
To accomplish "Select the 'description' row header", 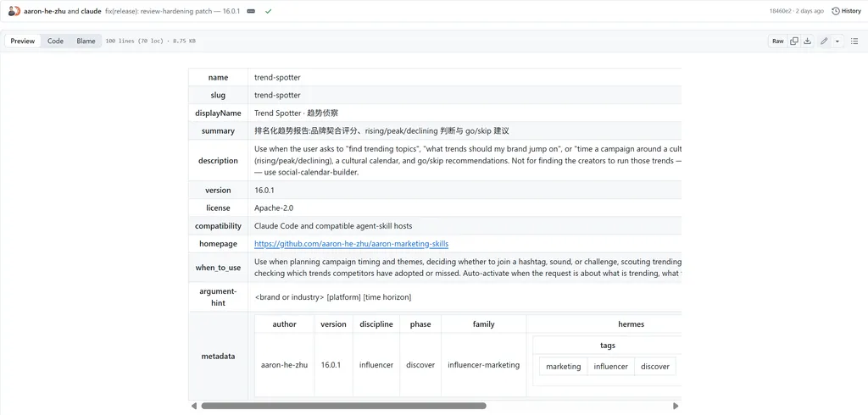I will [x=218, y=160].
